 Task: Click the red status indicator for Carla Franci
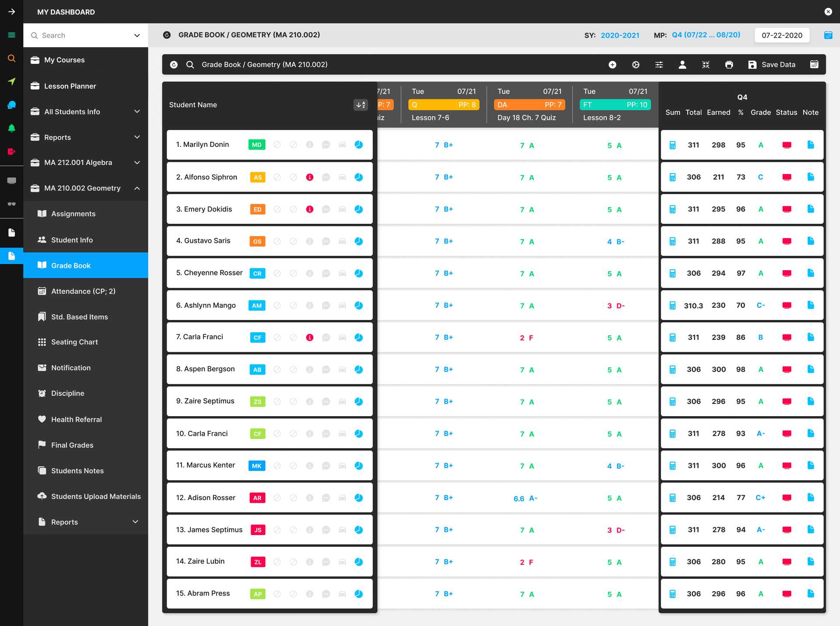(787, 337)
